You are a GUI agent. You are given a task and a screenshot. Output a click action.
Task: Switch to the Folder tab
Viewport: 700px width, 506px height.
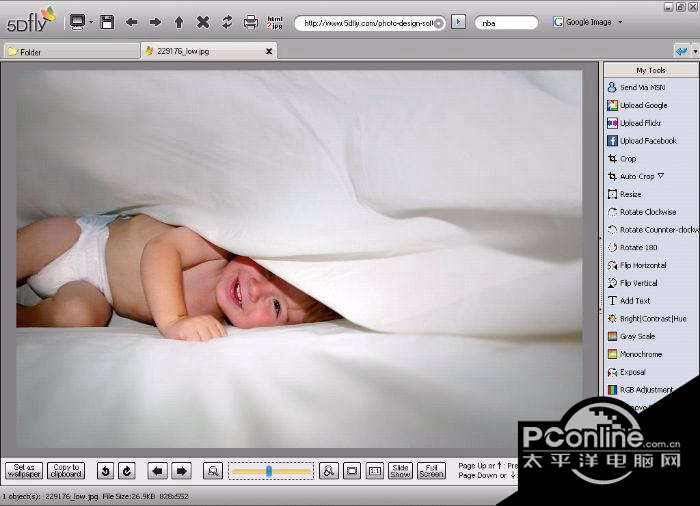(72, 52)
